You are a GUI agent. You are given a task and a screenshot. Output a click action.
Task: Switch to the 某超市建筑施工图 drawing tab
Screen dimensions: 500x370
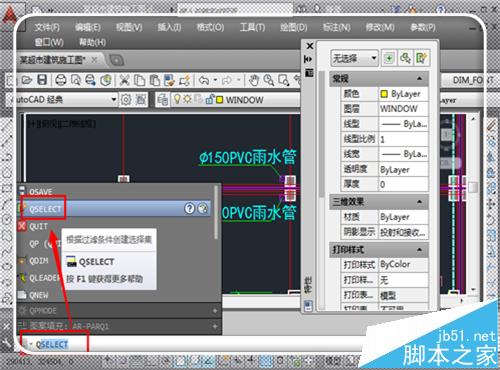[x=53, y=60]
